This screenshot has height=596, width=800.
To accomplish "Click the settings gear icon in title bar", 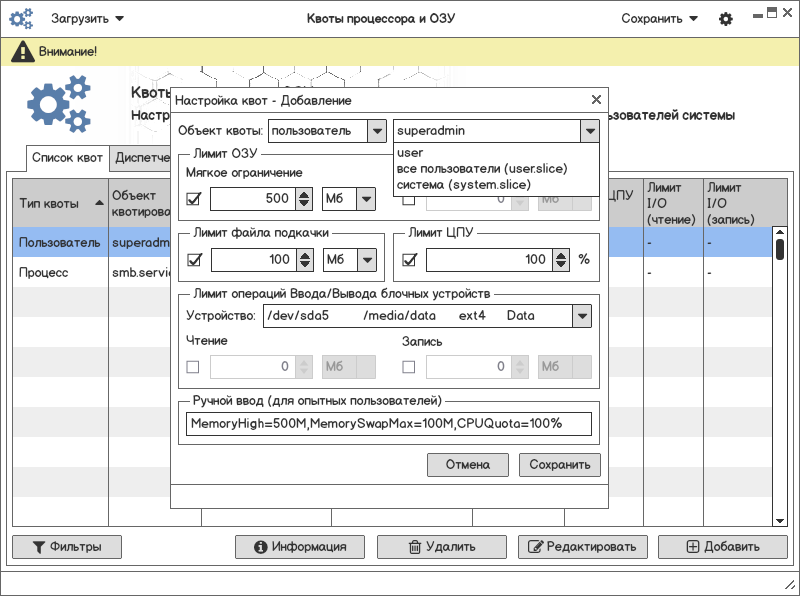I will pos(726,19).
